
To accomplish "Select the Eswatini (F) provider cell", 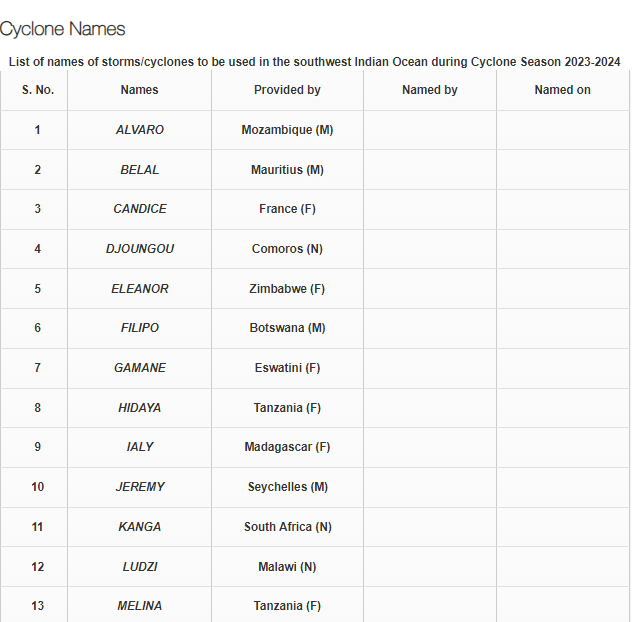I will [287, 368].
